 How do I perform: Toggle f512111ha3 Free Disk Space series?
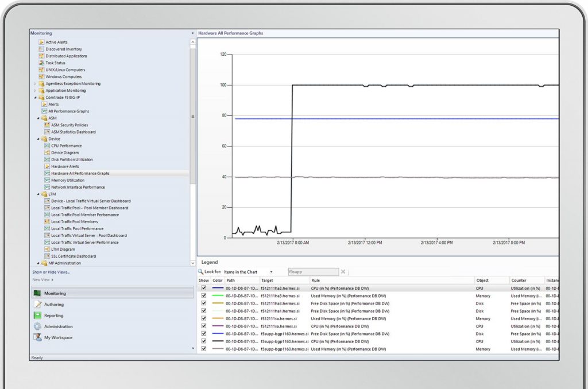coord(204,303)
